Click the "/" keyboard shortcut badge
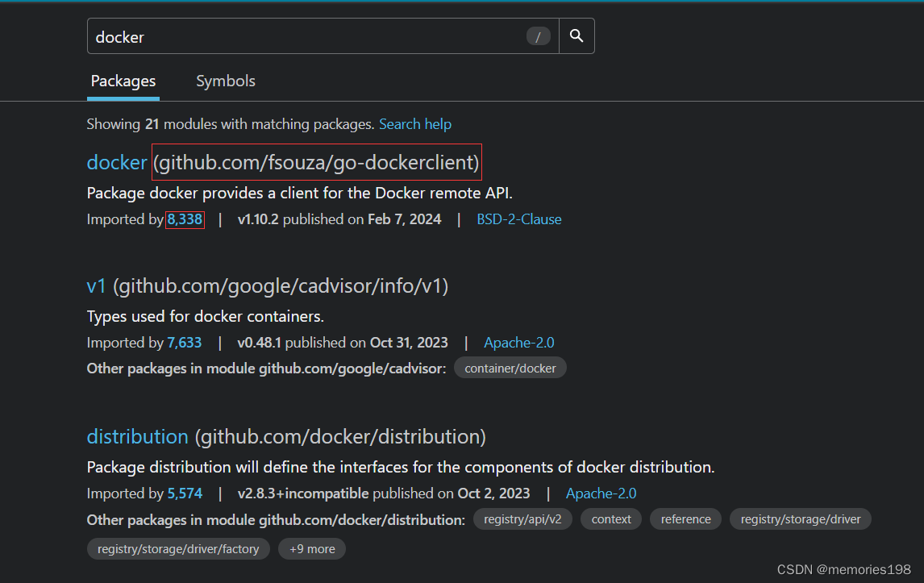924x583 pixels. (538, 35)
